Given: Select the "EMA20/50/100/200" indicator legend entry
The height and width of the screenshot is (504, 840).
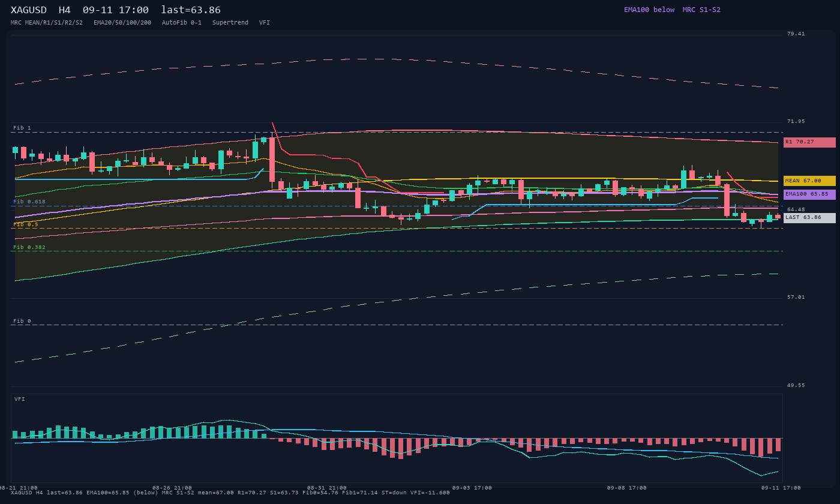Looking at the screenshot, I should pyautogui.click(x=122, y=23).
